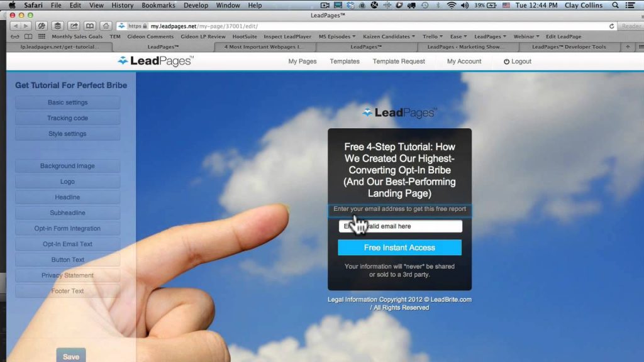The image size is (644, 362).
Task: Open Spotlight search magnifier in menu bar
Action: pos(614,5)
